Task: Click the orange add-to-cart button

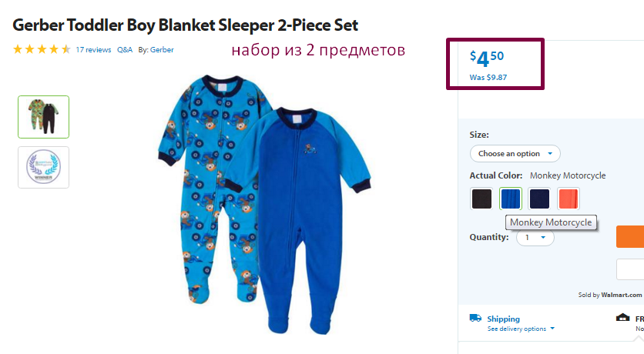Action: (x=630, y=237)
